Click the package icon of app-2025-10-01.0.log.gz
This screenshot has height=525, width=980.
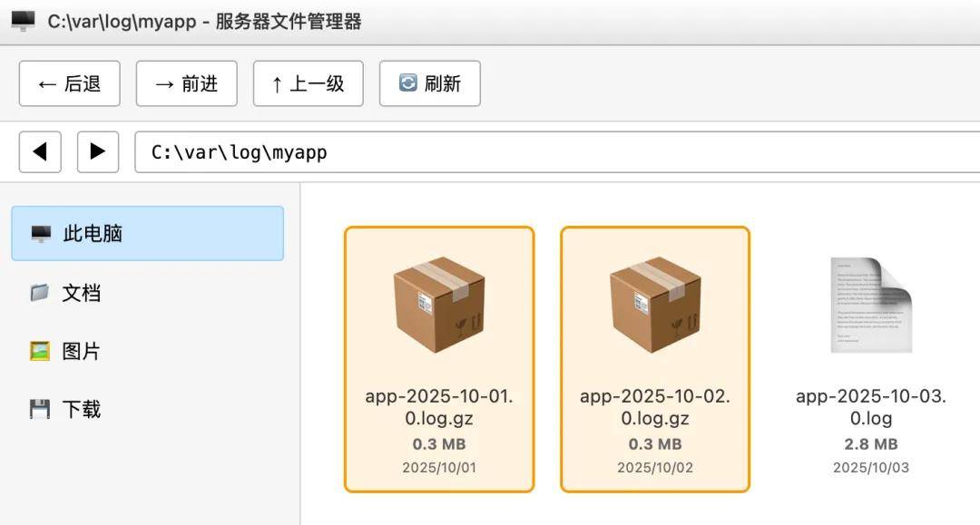click(439, 305)
